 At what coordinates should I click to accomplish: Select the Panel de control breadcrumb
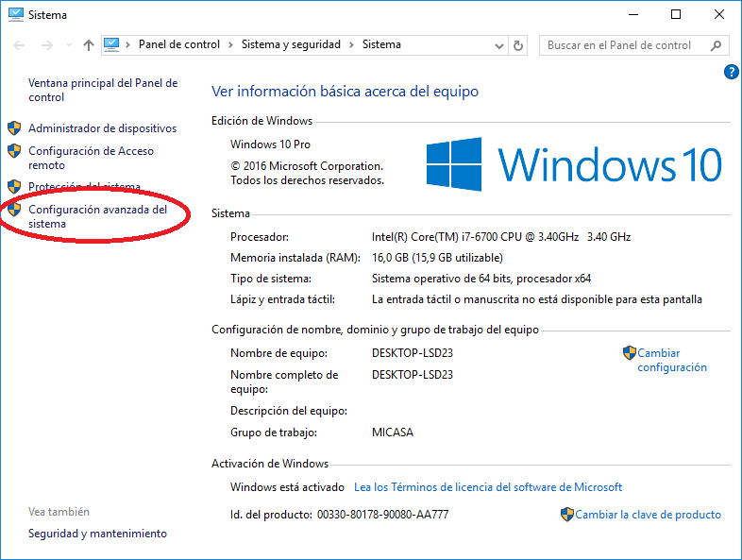point(178,44)
